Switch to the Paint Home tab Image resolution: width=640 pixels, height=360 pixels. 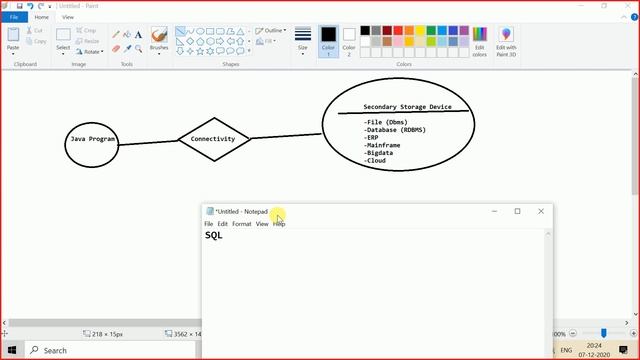click(x=41, y=17)
